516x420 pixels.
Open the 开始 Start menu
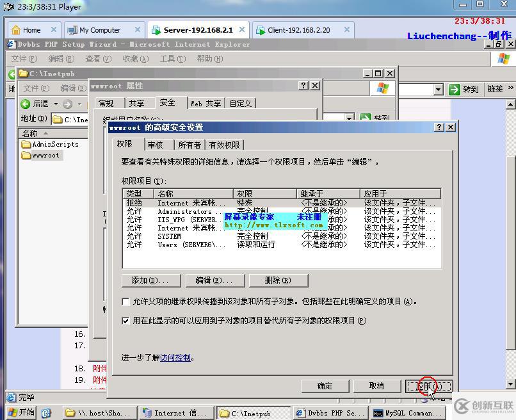coord(21,412)
